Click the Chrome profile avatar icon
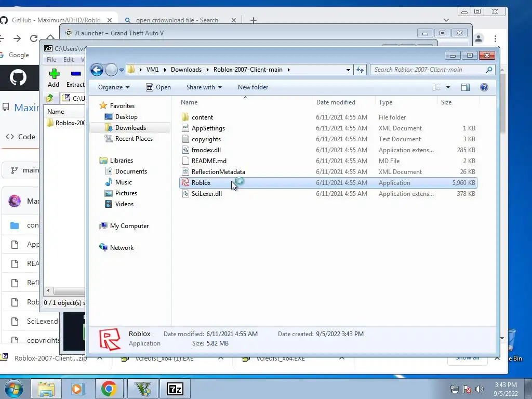The width and height of the screenshot is (532, 399). tap(478, 38)
